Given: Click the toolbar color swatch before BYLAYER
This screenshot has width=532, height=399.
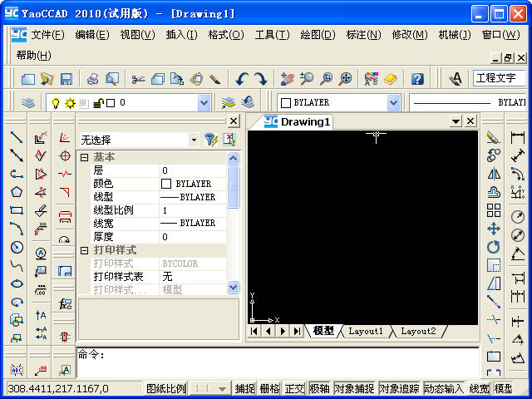Looking at the screenshot, I should coord(286,103).
